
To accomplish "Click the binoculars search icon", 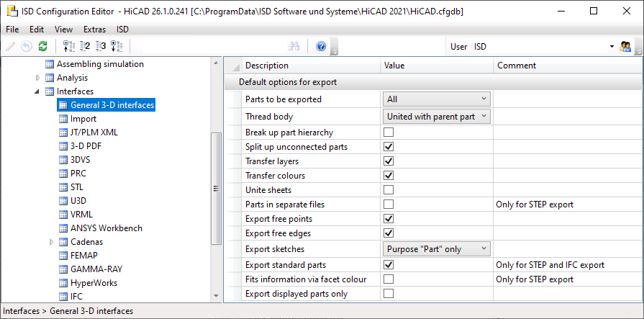I will point(294,47).
